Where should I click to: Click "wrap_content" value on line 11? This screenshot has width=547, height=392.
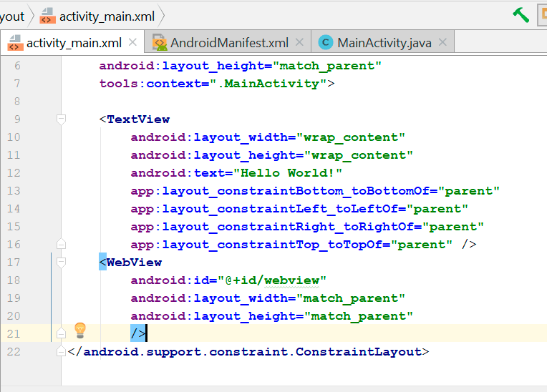pos(359,155)
